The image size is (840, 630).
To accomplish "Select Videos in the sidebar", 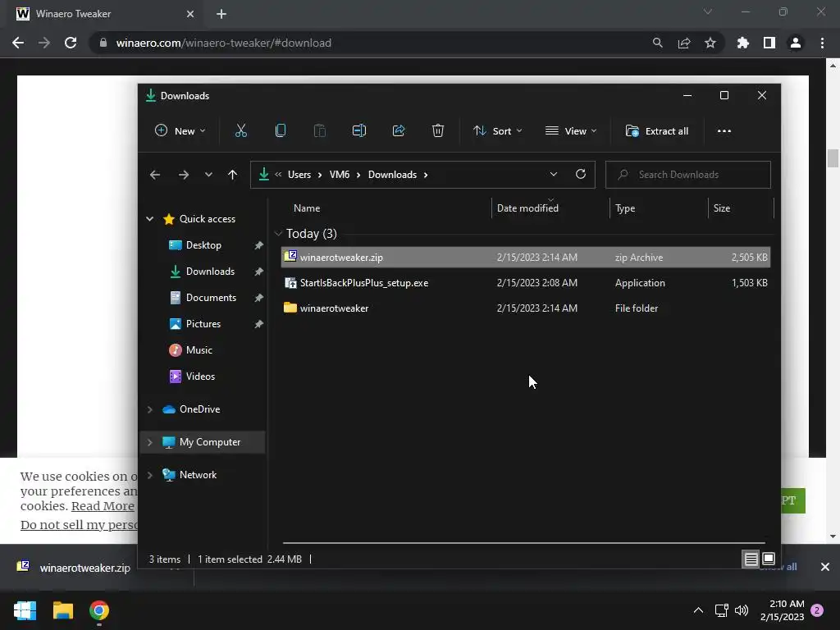I will click(x=200, y=376).
